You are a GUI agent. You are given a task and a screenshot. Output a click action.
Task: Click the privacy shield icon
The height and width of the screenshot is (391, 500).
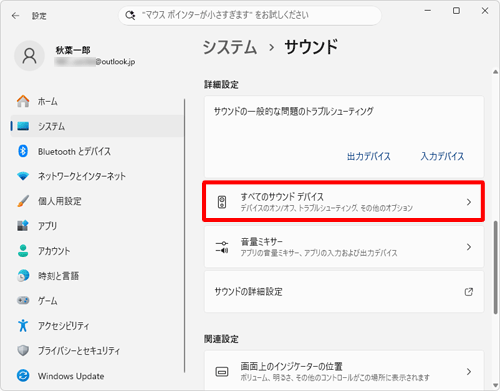pos(23,350)
